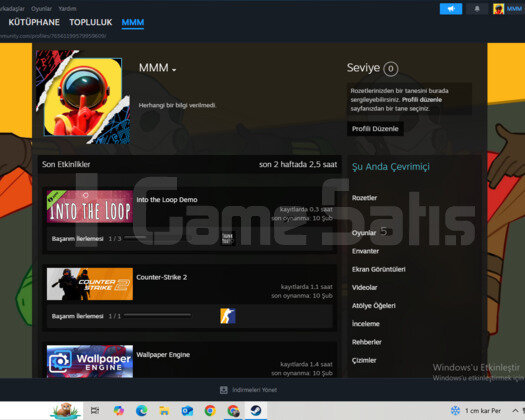
Task: Click the Counter-Strike 2 achievement icon
Action: 228,316
